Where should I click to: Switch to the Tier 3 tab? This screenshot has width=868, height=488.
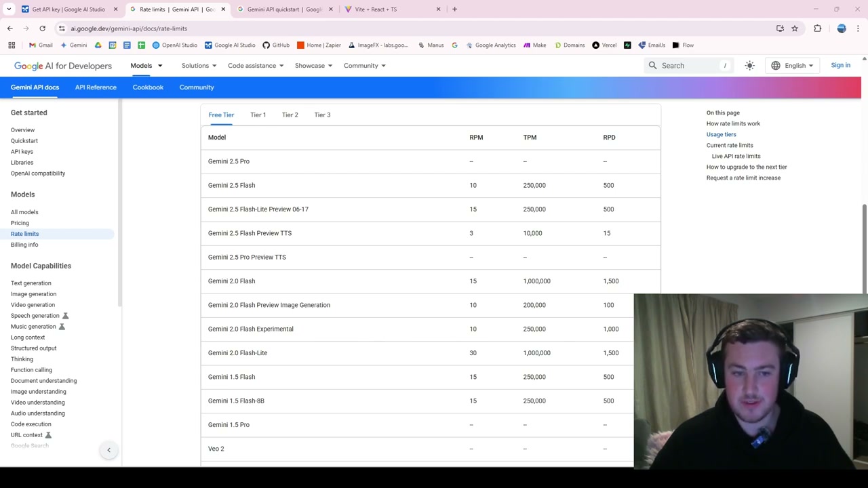322,115
